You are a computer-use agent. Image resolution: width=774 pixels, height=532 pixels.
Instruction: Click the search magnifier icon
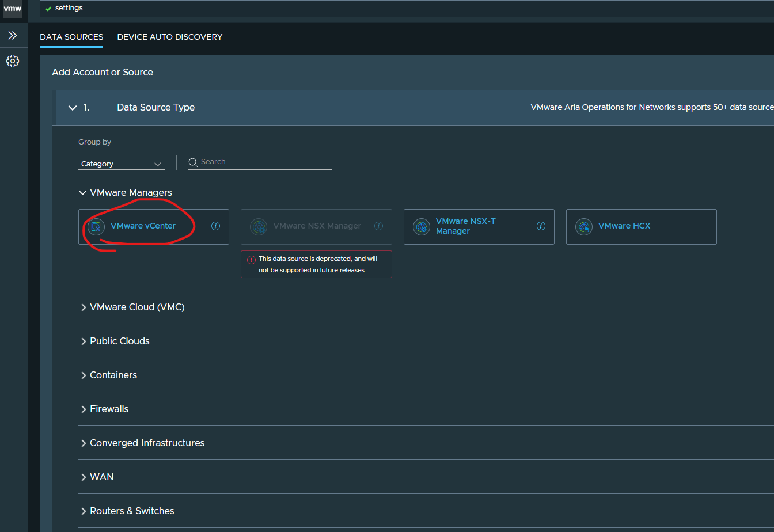tap(193, 162)
